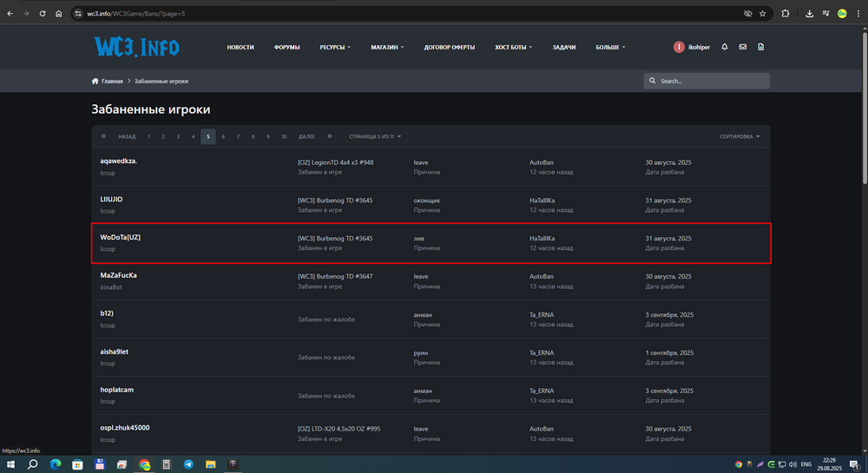Click the site information icon in address bar

point(78,13)
